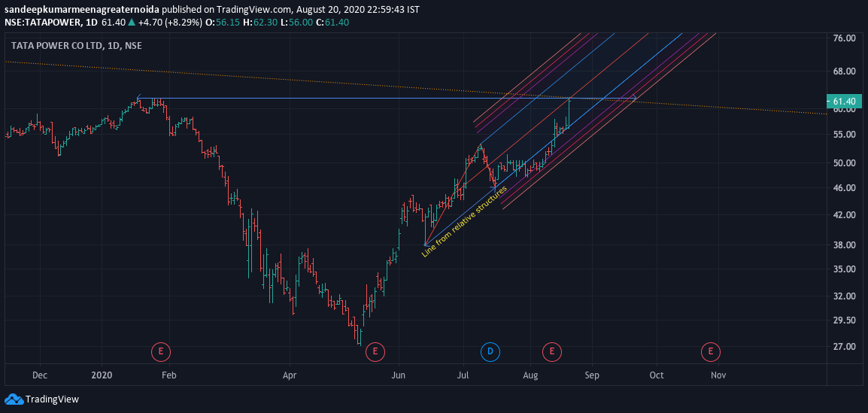Click the Jul label on time axis

pyautogui.click(x=463, y=375)
